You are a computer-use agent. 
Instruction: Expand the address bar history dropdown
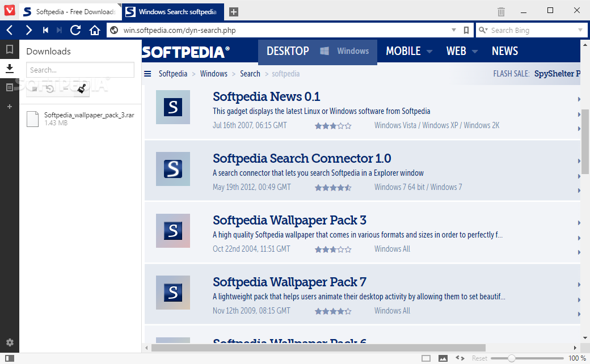click(x=454, y=30)
